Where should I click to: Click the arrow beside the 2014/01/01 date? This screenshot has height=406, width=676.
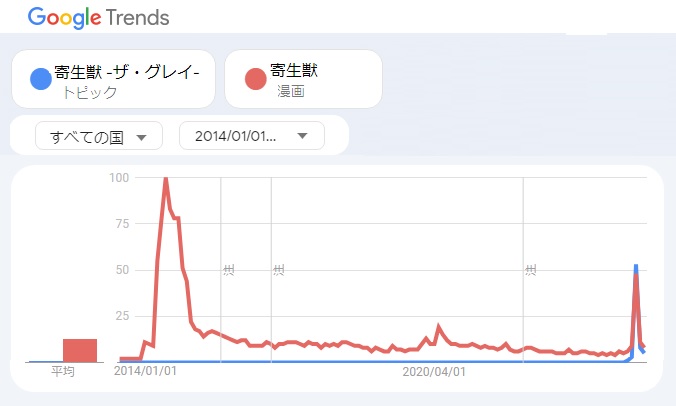[302, 136]
